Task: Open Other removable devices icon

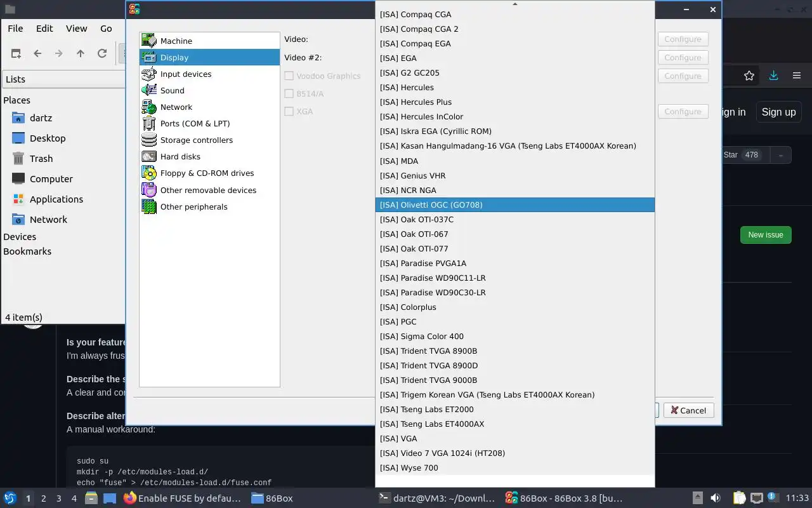Action: pos(149,190)
